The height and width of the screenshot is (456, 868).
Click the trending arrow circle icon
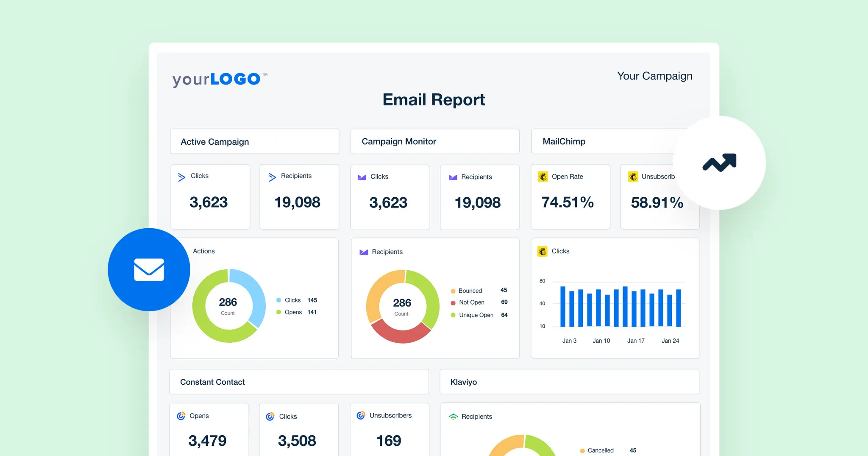pos(719,162)
